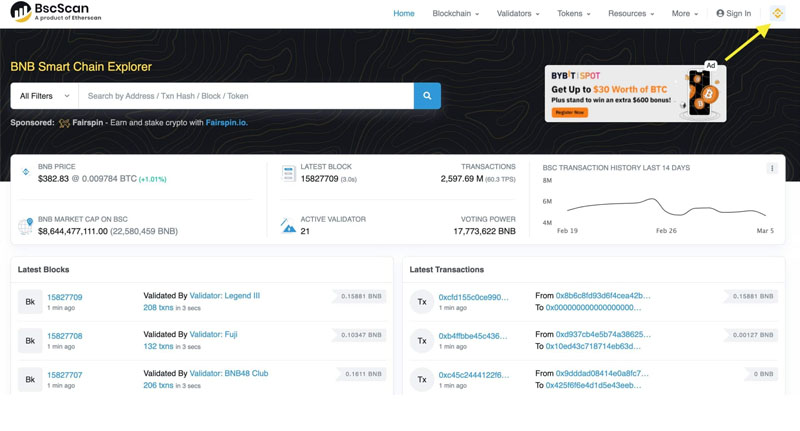Click Bk icon for block 15827707
800x431 pixels.
click(30, 379)
